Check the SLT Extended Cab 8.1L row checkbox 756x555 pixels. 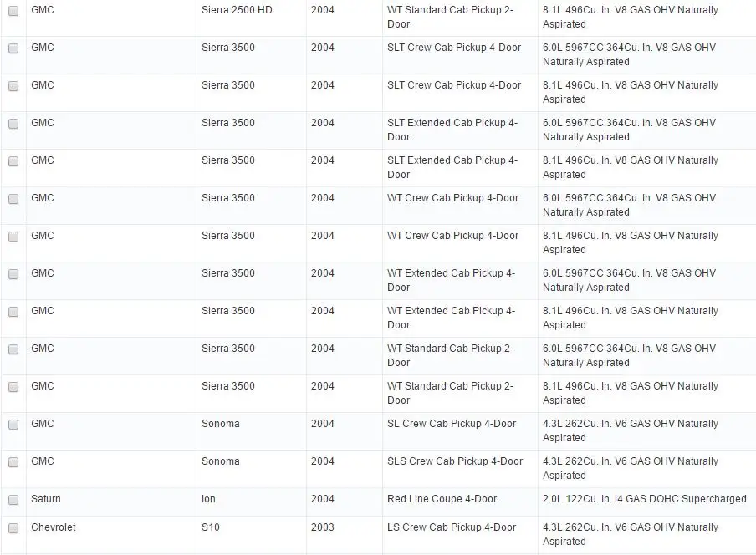[x=13, y=161]
